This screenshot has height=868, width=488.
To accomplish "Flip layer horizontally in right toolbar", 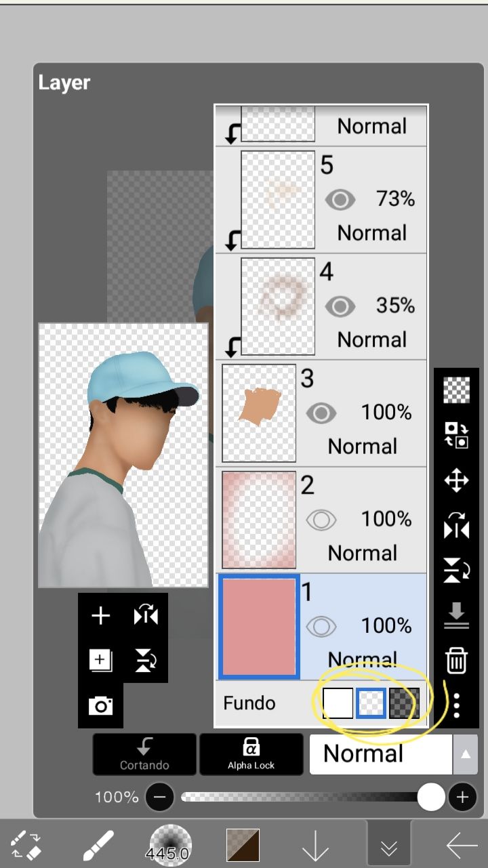I will pos(456,526).
